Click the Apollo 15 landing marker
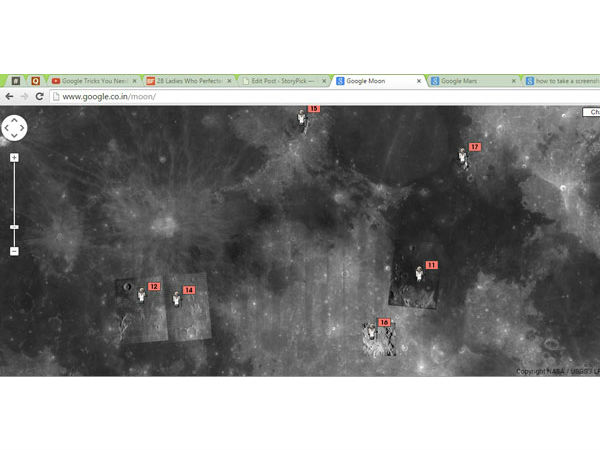The height and width of the screenshot is (450, 600). [x=302, y=116]
